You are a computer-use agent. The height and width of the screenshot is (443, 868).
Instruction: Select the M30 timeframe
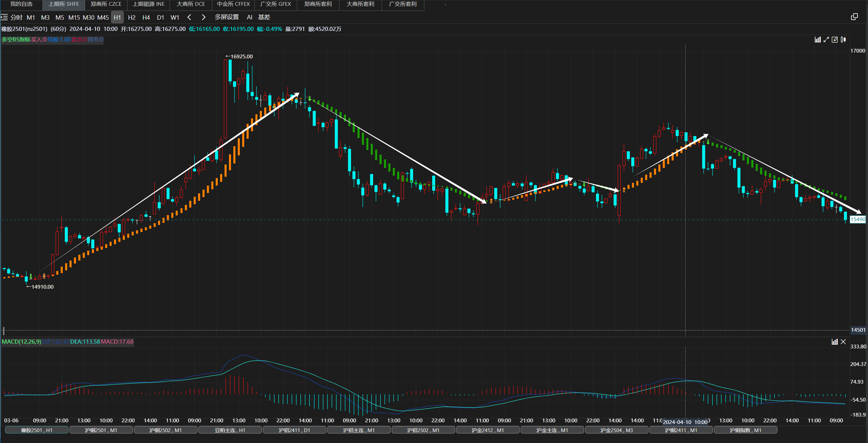(x=89, y=17)
